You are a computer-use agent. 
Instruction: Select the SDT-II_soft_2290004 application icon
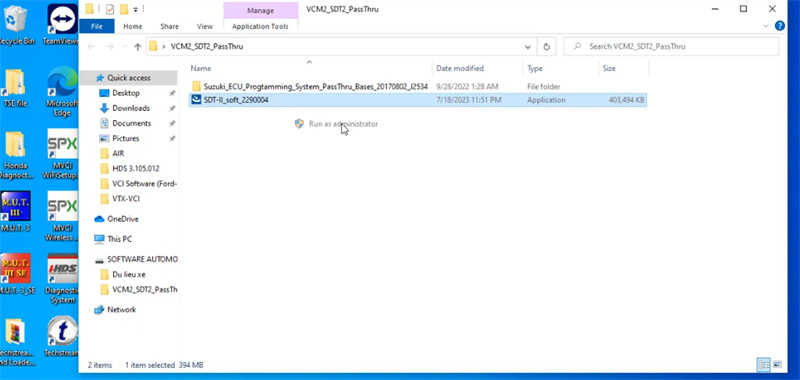click(196, 100)
